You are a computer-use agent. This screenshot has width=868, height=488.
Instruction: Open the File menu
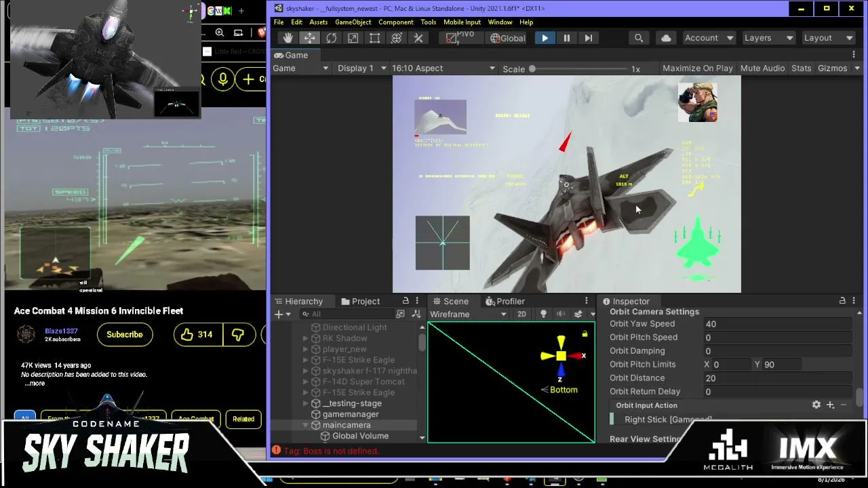pos(279,22)
